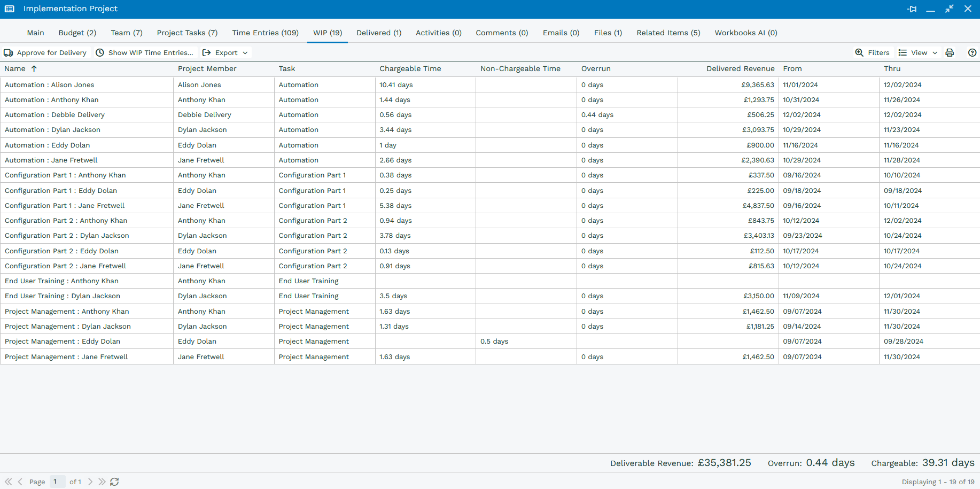This screenshot has height=489, width=980.
Task: Expand the View dropdown menu
Action: [918, 52]
